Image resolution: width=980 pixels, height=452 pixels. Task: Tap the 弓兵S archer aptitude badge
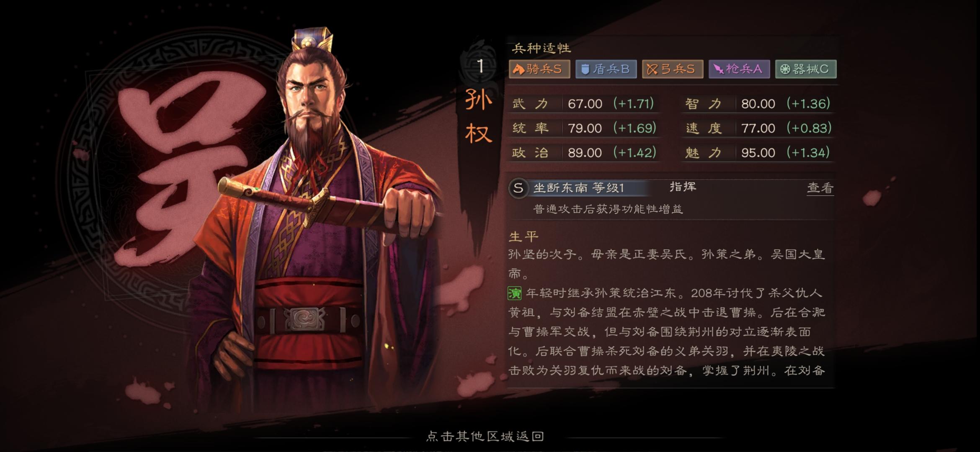pos(673,69)
